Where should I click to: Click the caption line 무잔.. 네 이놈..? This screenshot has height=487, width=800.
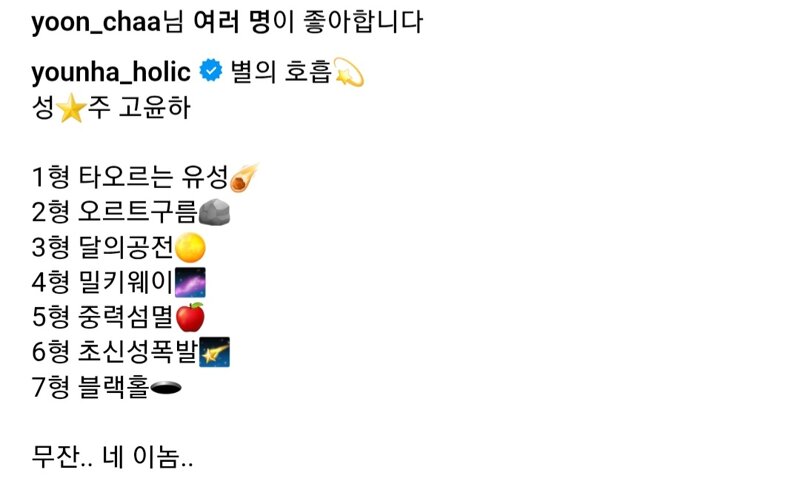tap(112, 456)
